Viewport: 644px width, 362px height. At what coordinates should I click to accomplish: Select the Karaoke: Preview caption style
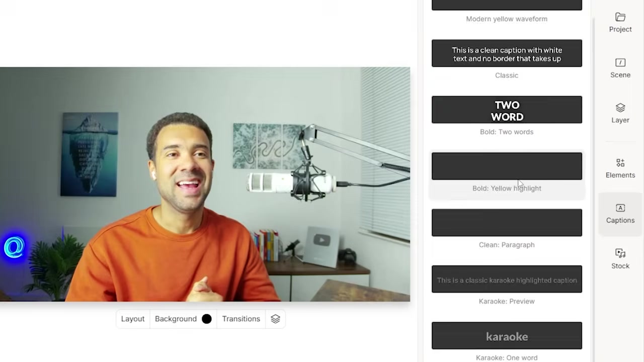507,279
